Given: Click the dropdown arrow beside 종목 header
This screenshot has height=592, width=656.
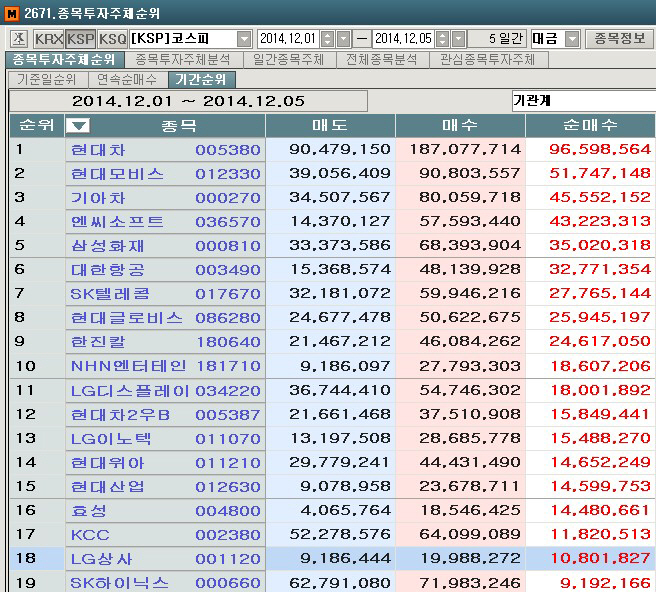Looking at the screenshot, I should click(x=78, y=125).
